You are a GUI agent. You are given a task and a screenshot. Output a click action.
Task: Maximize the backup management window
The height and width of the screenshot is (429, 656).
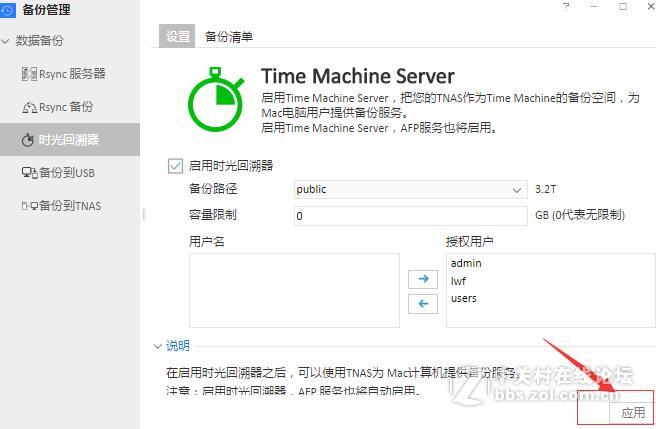coord(623,7)
